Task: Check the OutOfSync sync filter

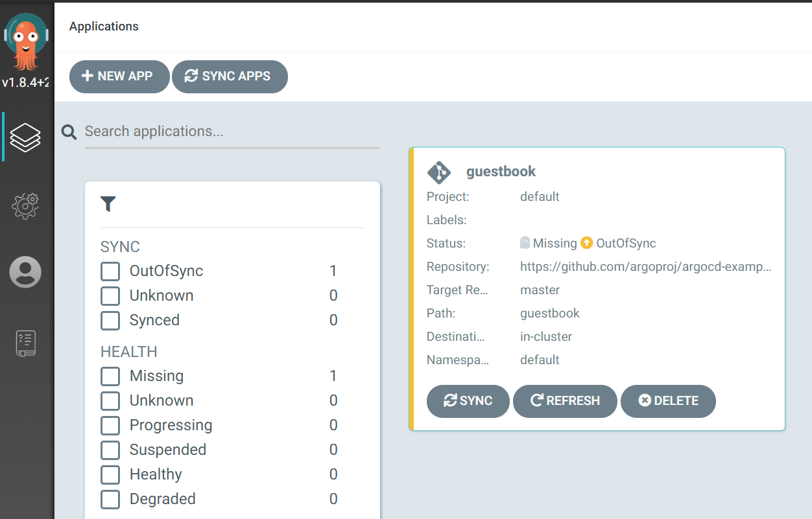Action: 110,271
